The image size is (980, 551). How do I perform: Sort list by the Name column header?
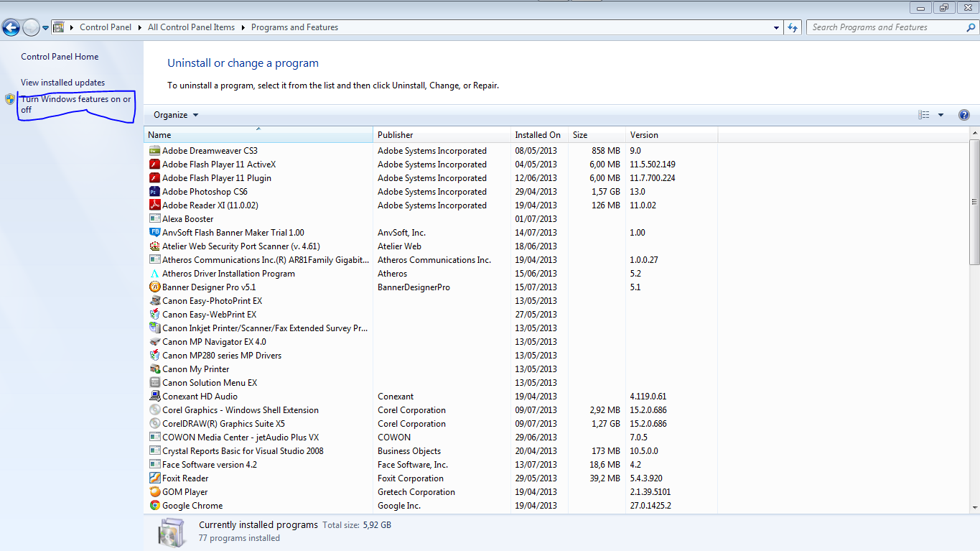tap(258, 135)
